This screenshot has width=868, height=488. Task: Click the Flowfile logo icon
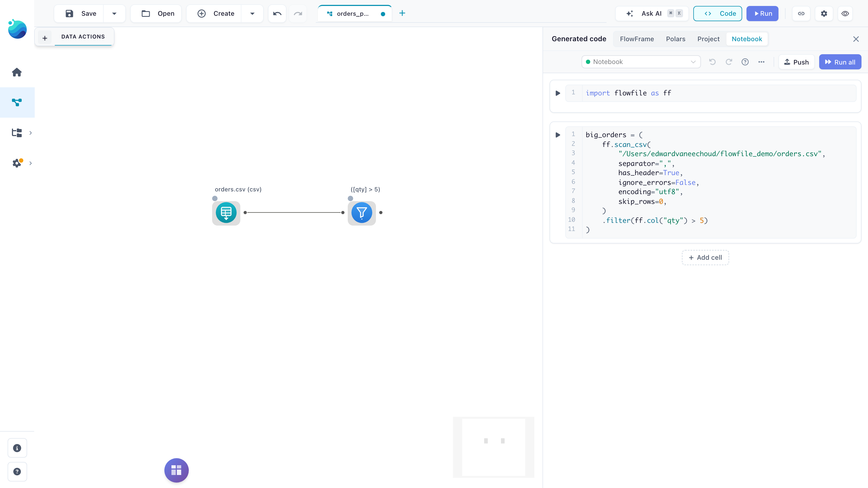[17, 29]
